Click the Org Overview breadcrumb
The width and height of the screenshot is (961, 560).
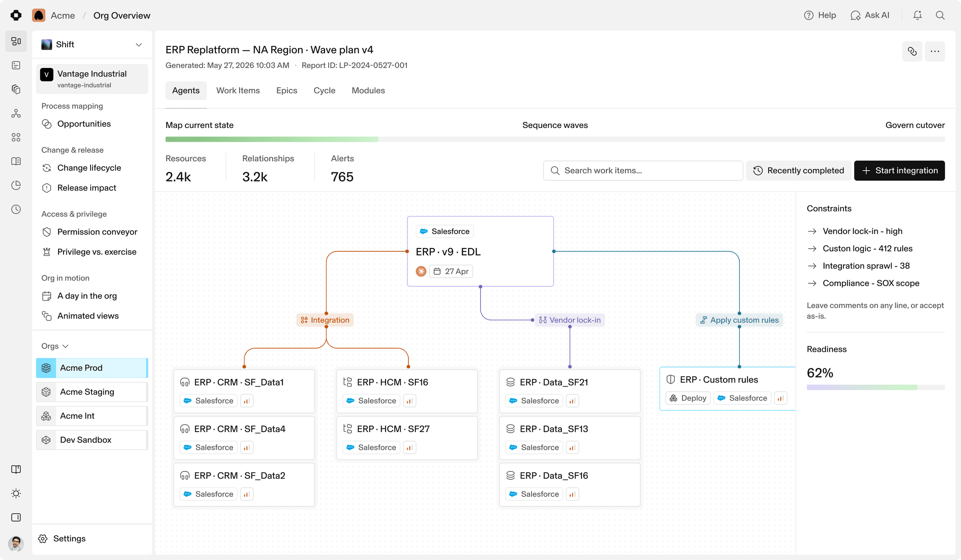(122, 16)
